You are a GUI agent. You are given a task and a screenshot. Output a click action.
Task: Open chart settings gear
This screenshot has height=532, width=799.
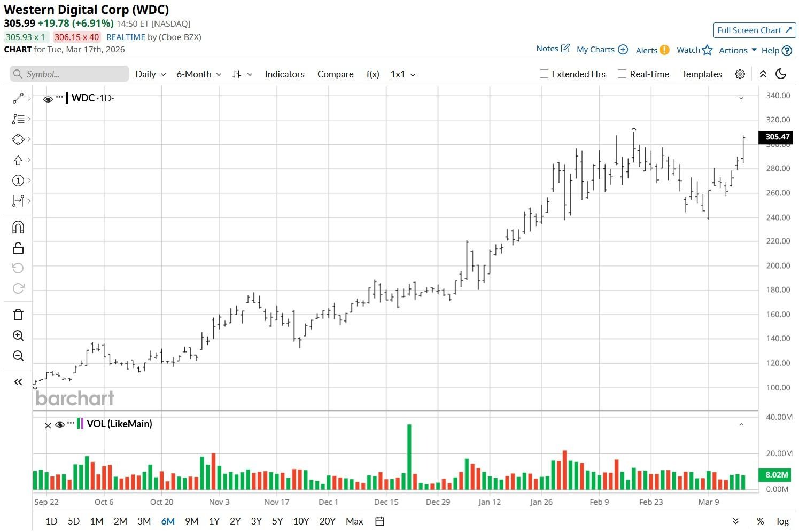tap(740, 74)
